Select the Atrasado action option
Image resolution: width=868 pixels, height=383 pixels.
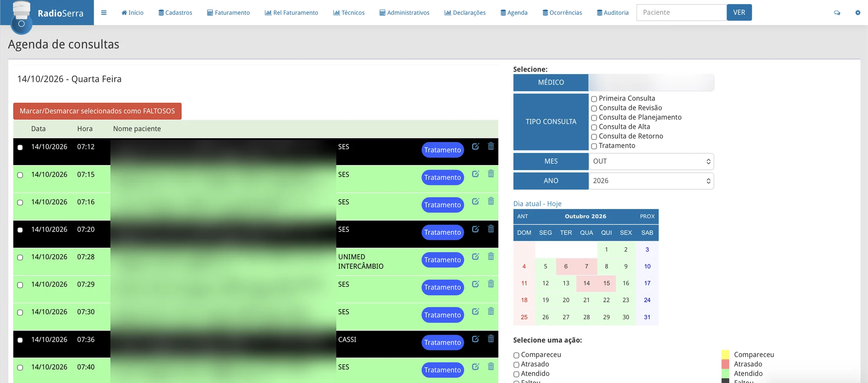pos(516,365)
